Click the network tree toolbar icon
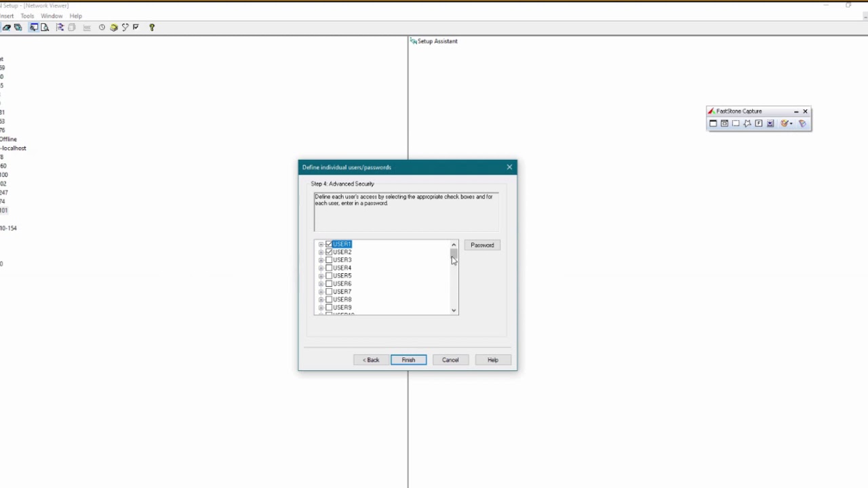 (60, 28)
